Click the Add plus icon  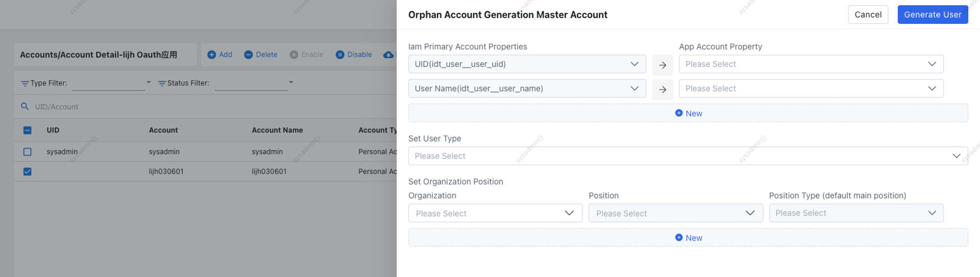tap(211, 55)
